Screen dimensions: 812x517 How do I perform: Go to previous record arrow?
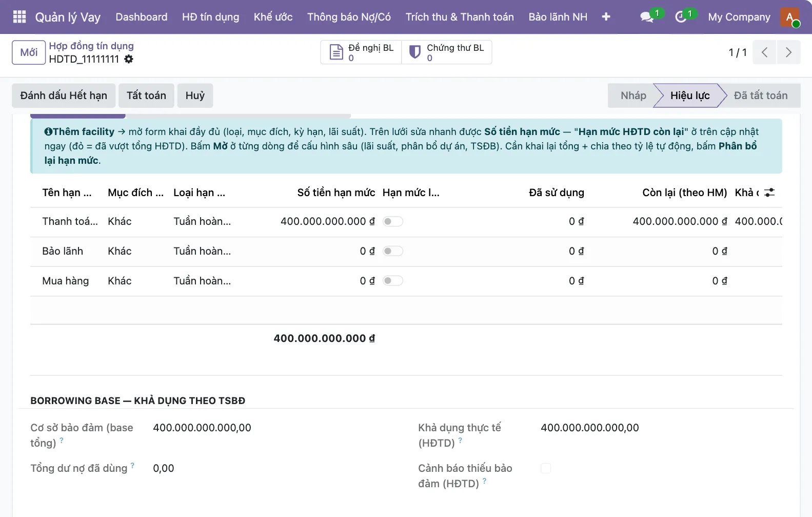pos(764,52)
